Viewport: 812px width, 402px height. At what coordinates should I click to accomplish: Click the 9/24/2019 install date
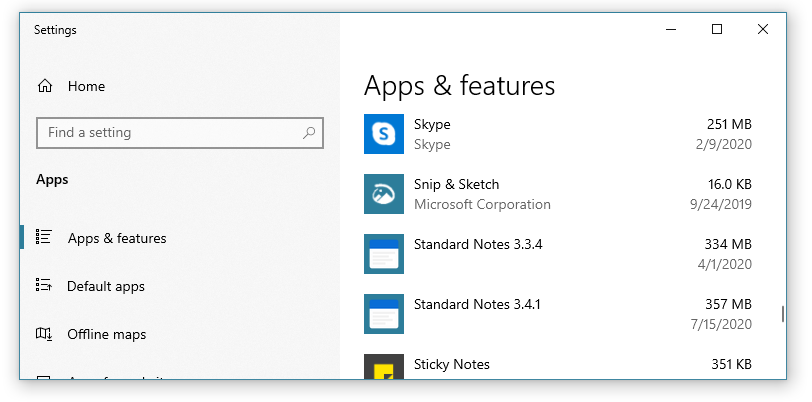pos(721,204)
